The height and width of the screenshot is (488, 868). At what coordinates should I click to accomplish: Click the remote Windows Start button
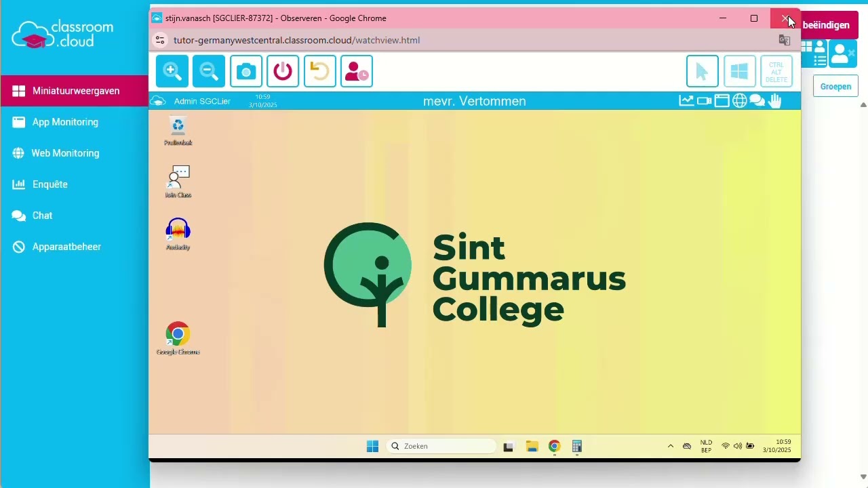(372, 446)
